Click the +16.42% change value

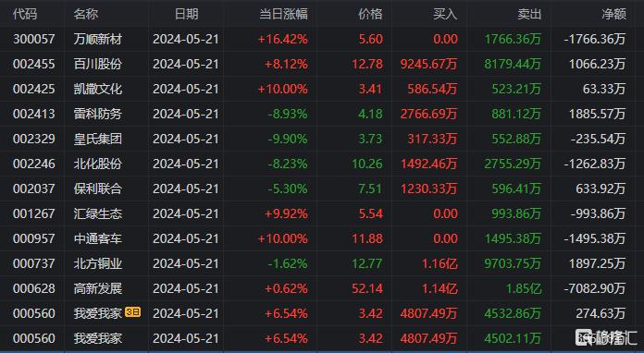282,39
